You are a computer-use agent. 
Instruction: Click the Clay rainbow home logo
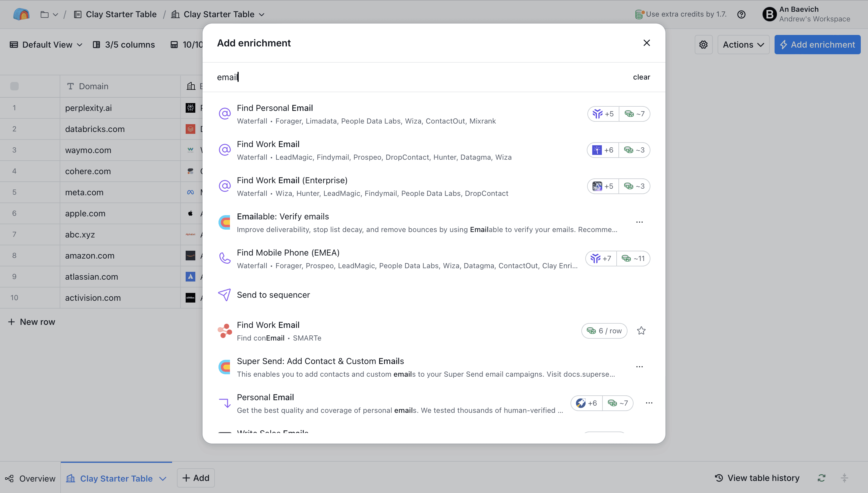[x=21, y=14]
